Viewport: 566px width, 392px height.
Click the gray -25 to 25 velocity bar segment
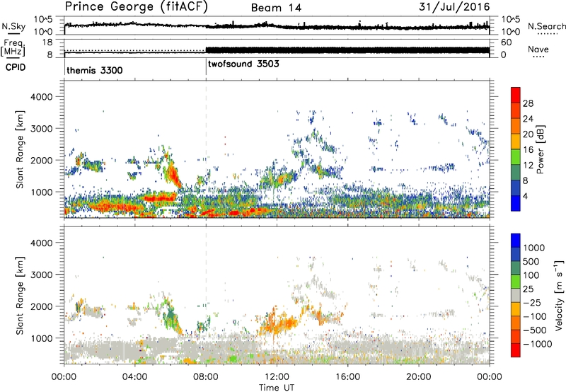click(516, 295)
